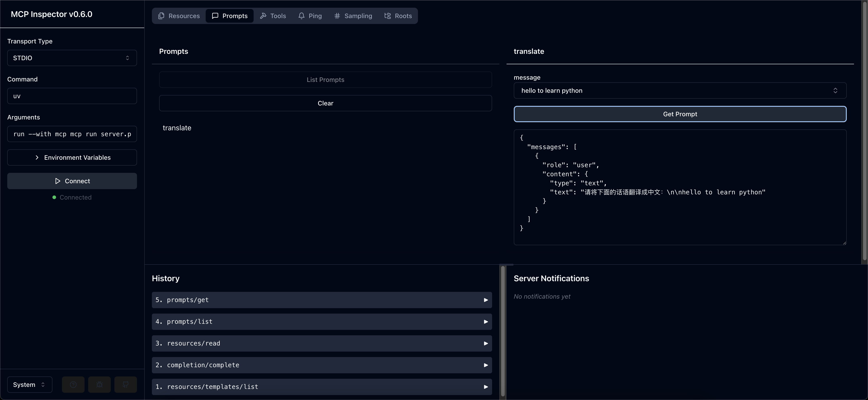The height and width of the screenshot is (400, 868).
Task: Click the Clear button
Action: click(x=325, y=103)
